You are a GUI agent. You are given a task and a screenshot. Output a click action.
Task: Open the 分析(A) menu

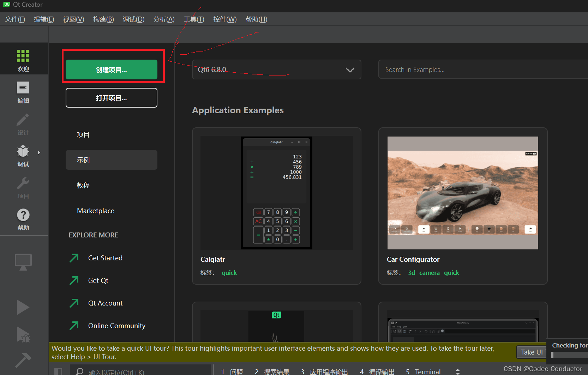[164, 19]
